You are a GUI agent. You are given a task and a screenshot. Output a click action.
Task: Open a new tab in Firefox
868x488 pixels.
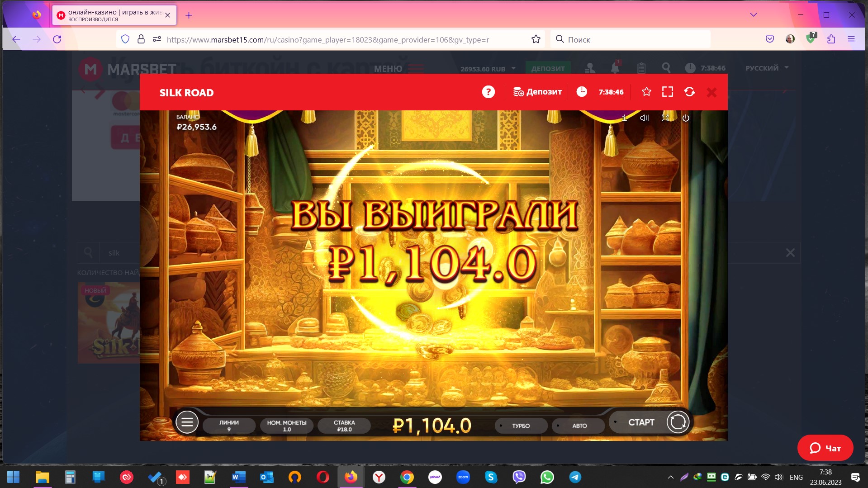point(189,15)
